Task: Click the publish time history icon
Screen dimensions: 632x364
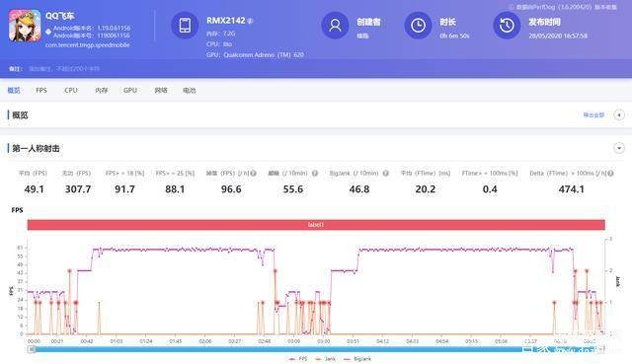Action: click(x=507, y=26)
